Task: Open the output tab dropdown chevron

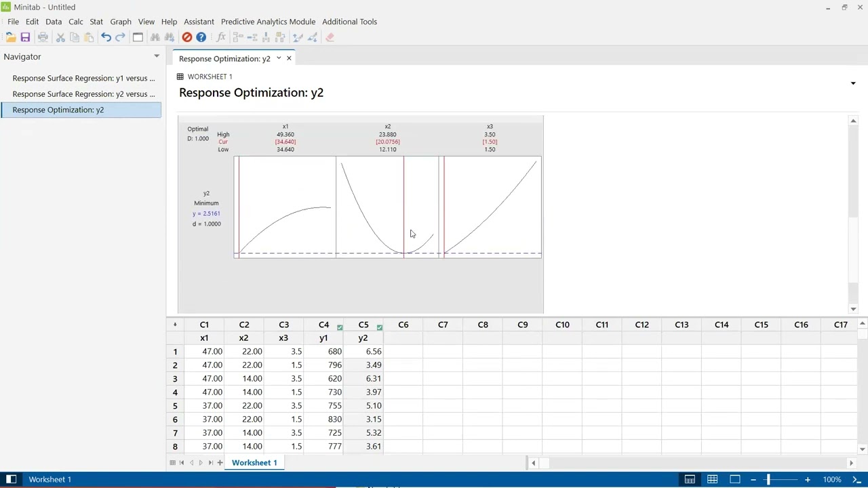Action: coord(278,58)
